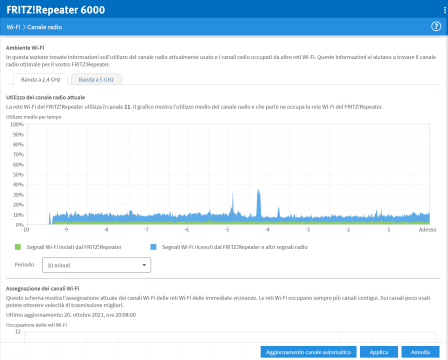The image size is (448, 360).
Task: Click the 100% label on chart axis
Action: pyautogui.click(x=17, y=124)
